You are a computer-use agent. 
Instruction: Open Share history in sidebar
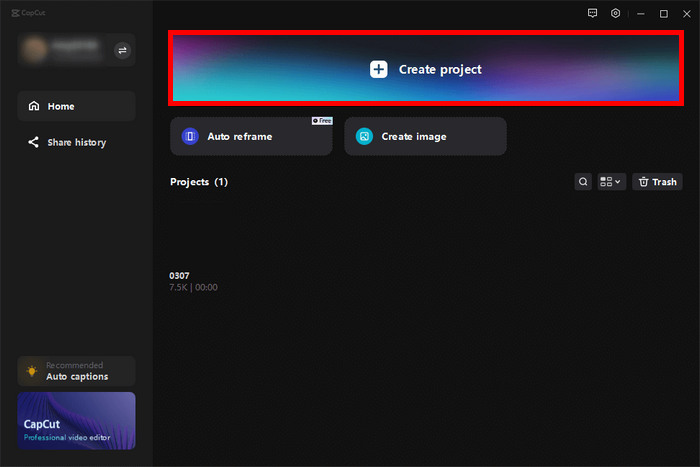pyautogui.click(x=76, y=142)
